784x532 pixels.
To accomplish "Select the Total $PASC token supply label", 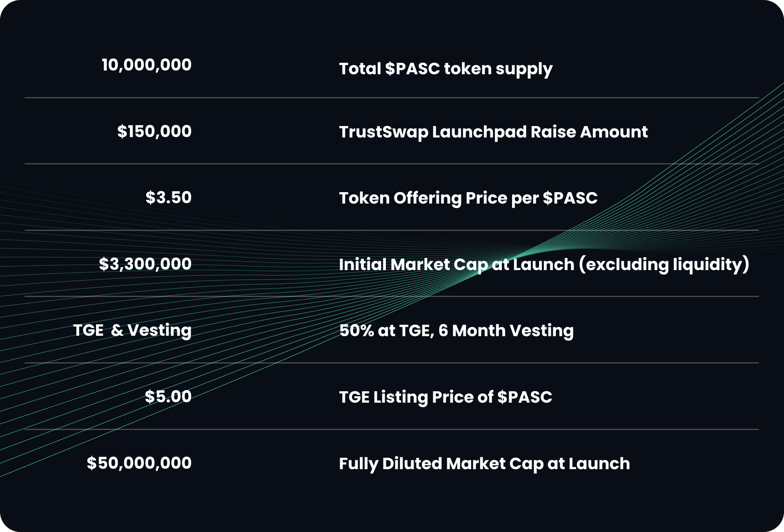I will click(x=445, y=69).
